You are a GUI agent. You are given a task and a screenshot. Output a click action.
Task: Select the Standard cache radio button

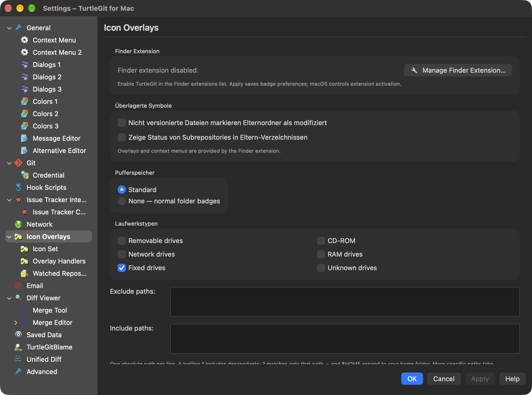pos(122,190)
